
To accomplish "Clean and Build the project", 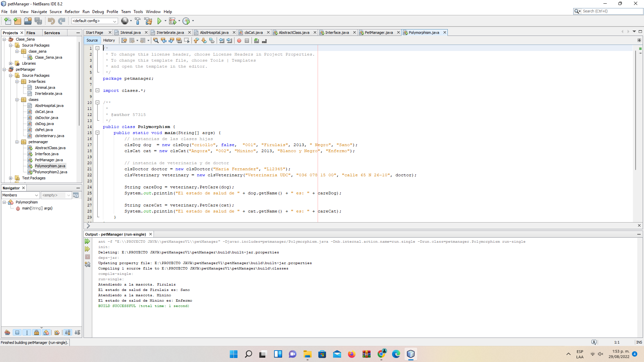I will point(149,21).
